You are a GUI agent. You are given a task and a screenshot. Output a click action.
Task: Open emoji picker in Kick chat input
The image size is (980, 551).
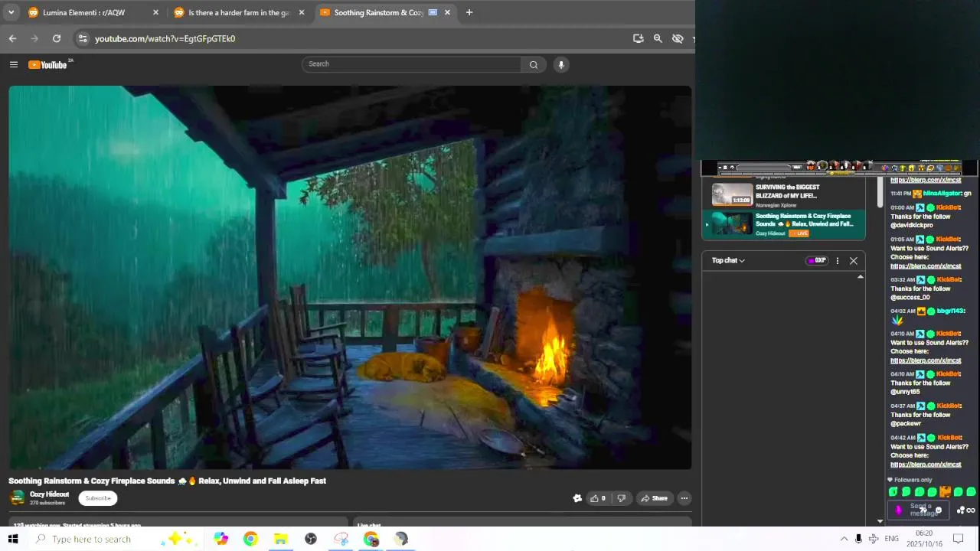click(939, 510)
